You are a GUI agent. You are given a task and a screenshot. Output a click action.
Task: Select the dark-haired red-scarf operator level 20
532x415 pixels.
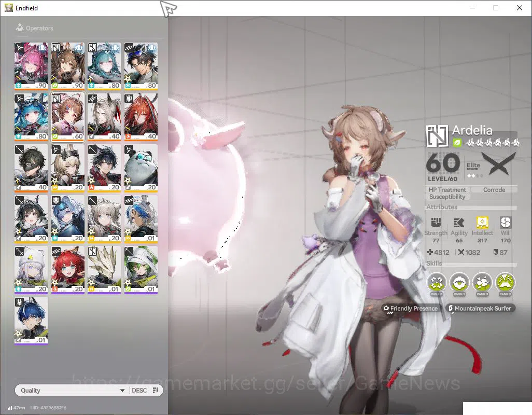[104, 168]
